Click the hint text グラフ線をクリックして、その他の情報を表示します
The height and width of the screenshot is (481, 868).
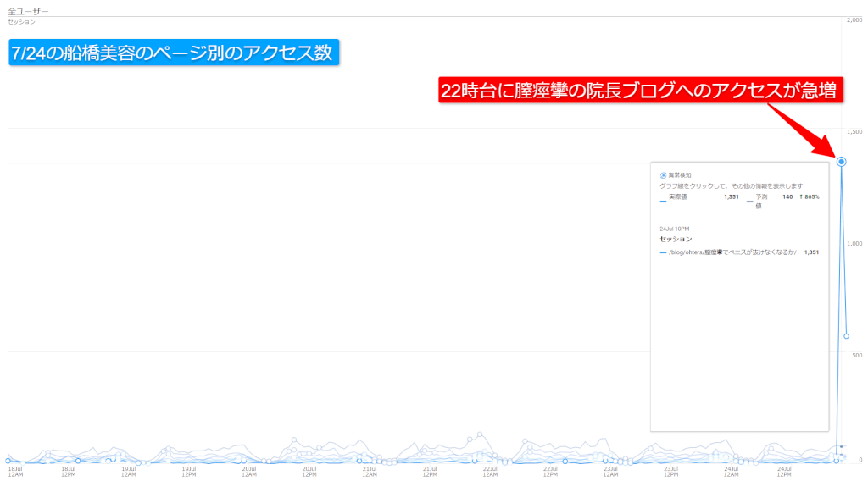(x=731, y=186)
